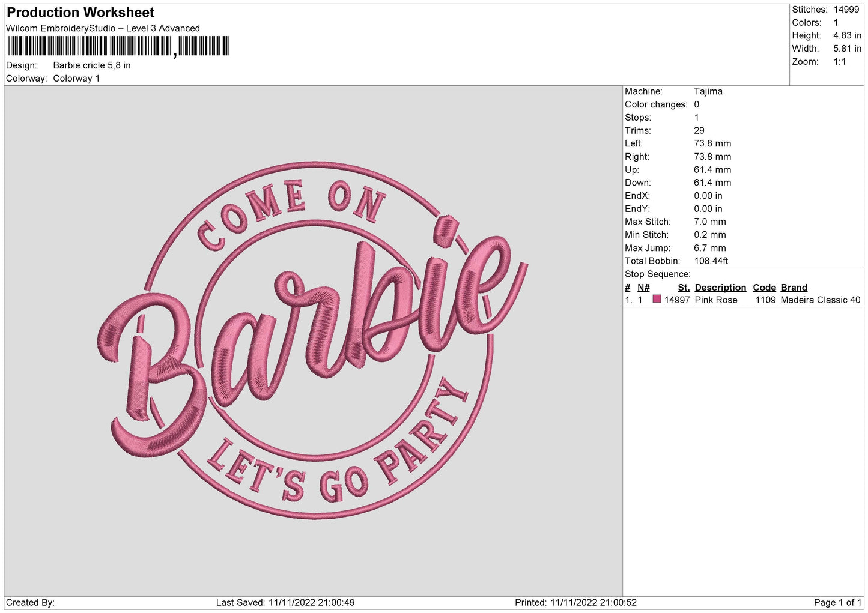Viewport: 868px width, 613px height.
Task: Click the Max Jump value 6.7 mm
Action: click(710, 248)
